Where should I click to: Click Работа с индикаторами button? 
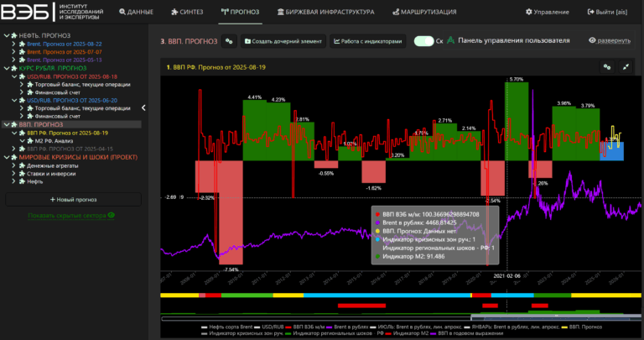tap(367, 41)
